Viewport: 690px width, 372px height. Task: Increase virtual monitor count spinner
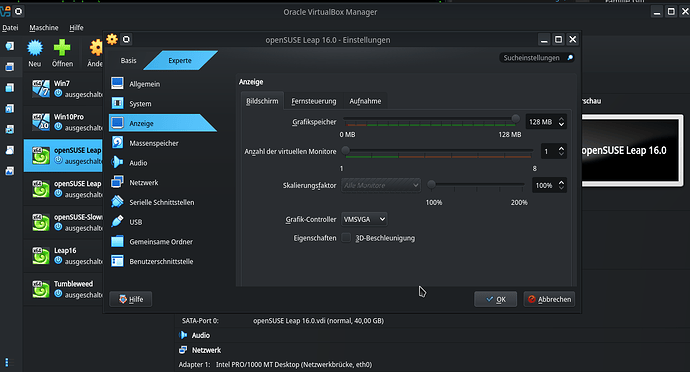(561, 148)
